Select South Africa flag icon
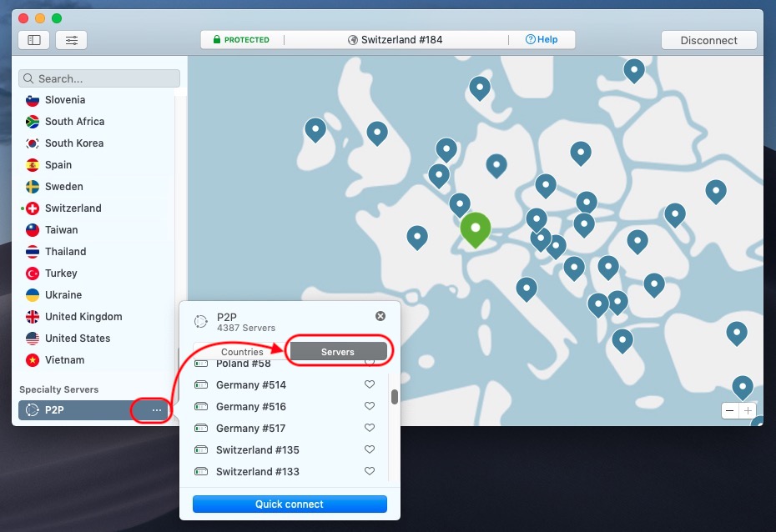776x532 pixels. tap(33, 122)
